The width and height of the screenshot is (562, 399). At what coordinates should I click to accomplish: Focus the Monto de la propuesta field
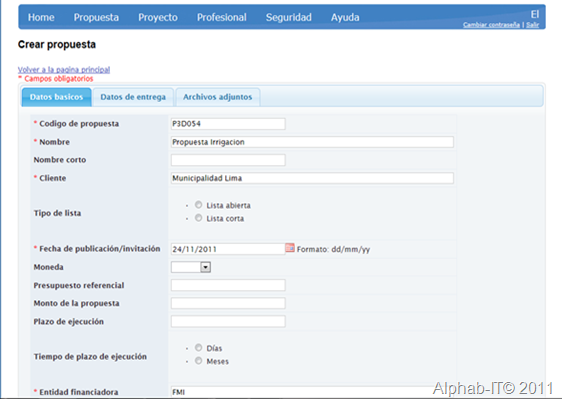coord(228,303)
